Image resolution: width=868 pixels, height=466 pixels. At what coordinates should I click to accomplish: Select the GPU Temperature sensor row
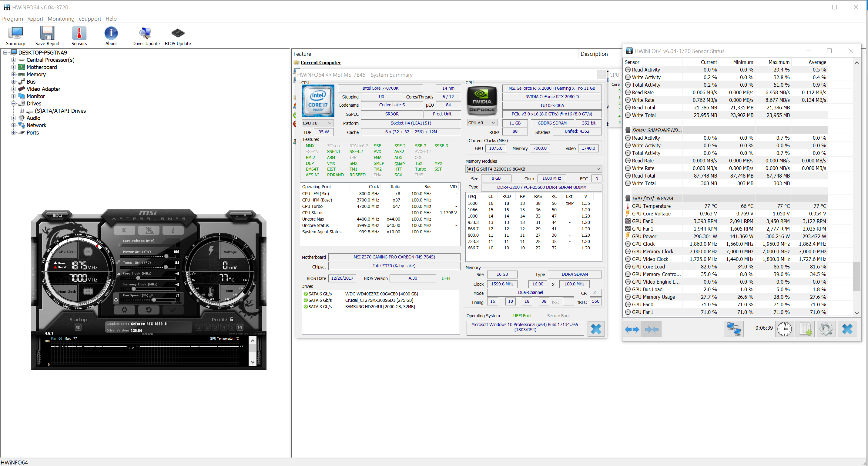726,206
